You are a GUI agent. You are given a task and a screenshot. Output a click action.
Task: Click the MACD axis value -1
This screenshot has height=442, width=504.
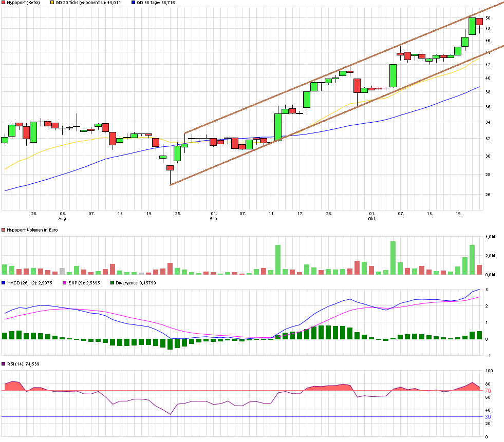pos(488,356)
